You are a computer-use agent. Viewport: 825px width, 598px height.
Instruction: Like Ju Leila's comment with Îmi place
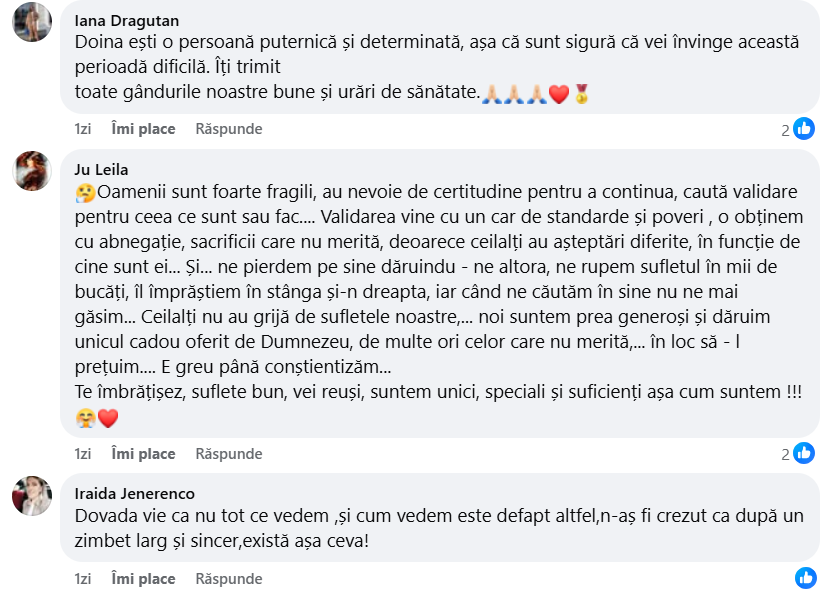pos(143,454)
